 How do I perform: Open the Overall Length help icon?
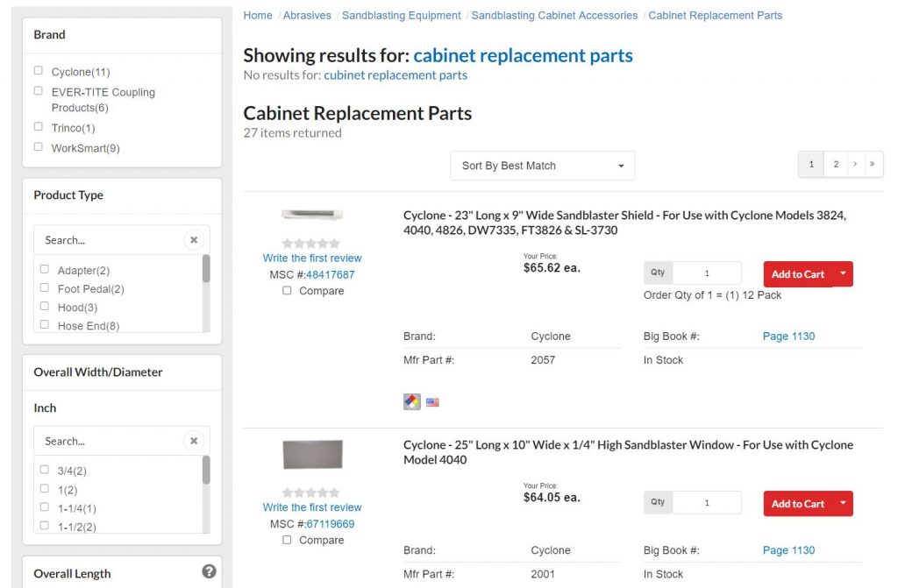[x=209, y=571]
